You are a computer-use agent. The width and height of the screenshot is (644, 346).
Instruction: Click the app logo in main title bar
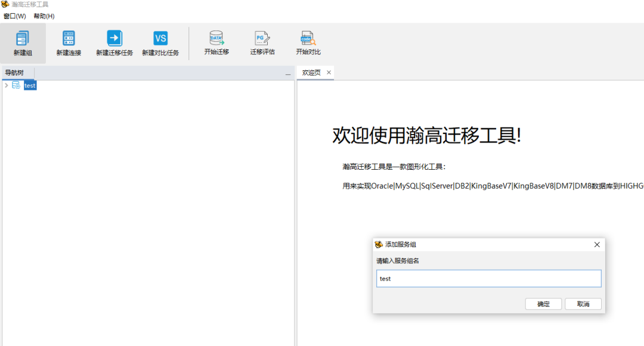[5, 4]
